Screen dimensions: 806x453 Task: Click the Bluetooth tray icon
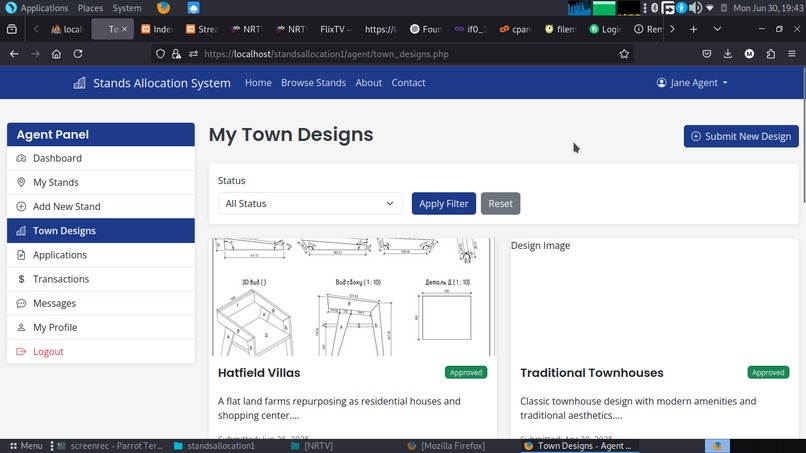[x=654, y=8]
